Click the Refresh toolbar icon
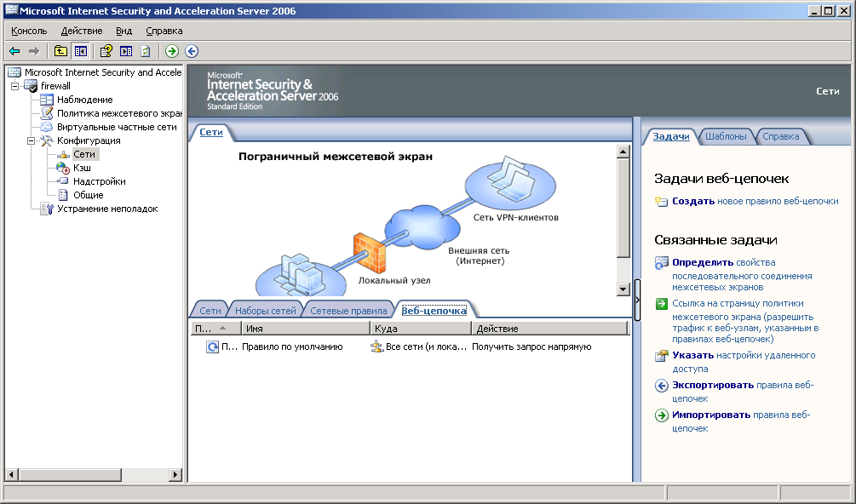The width and height of the screenshot is (856, 504). pos(145,51)
